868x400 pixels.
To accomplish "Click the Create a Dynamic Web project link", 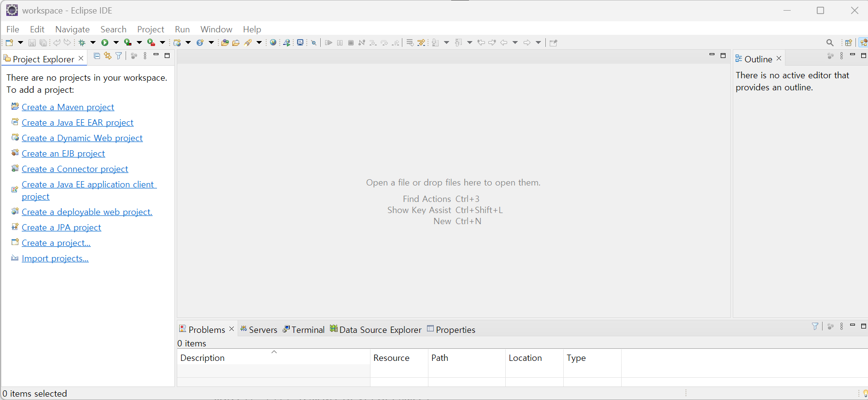I will click(x=82, y=138).
